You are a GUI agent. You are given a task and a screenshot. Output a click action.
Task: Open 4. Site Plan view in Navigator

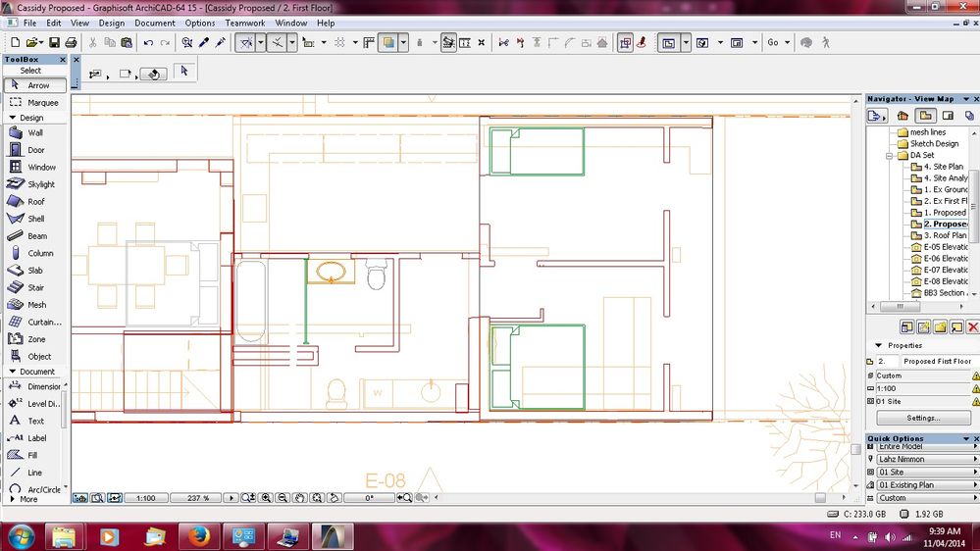pos(943,167)
